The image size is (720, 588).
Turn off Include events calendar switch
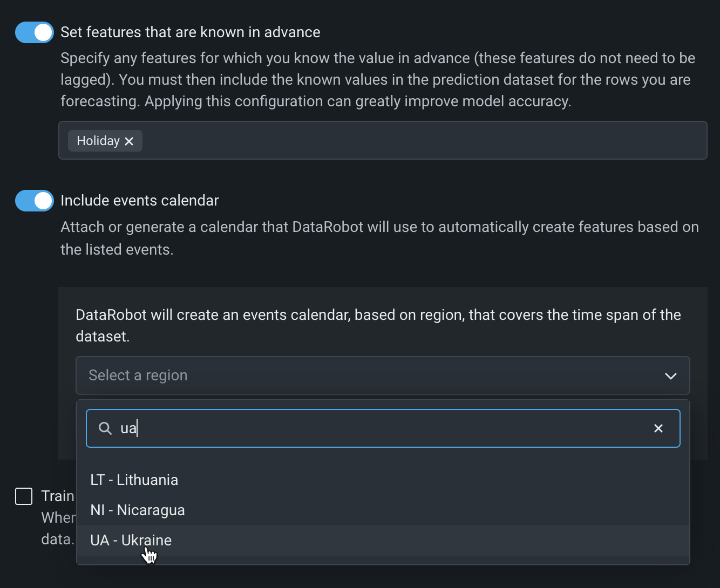click(x=35, y=201)
